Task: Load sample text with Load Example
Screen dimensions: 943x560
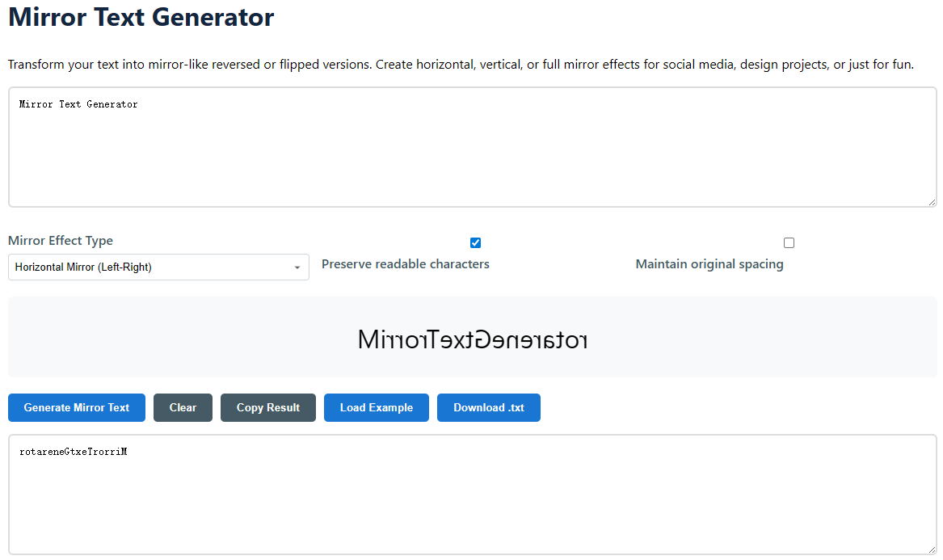Action: 376,408
